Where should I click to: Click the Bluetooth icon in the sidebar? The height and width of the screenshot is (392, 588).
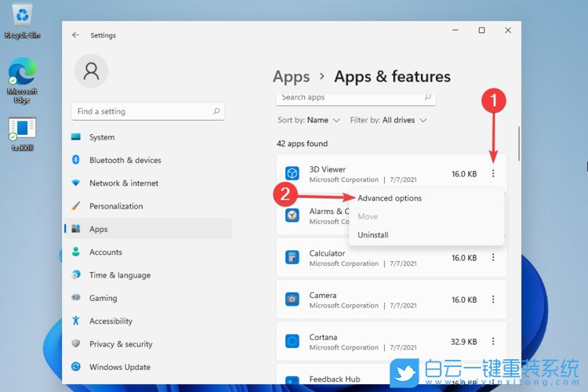click(76, 160)
